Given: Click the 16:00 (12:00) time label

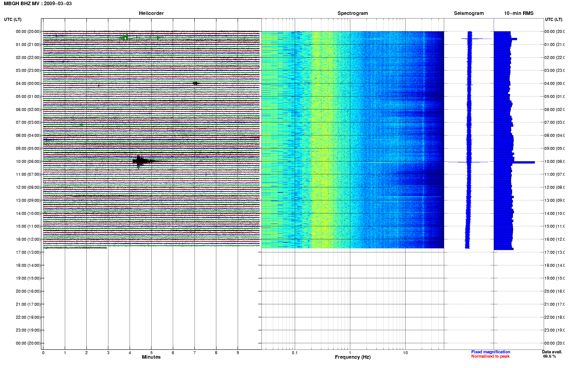Looking at the screenshot, I should coord(28,239).
